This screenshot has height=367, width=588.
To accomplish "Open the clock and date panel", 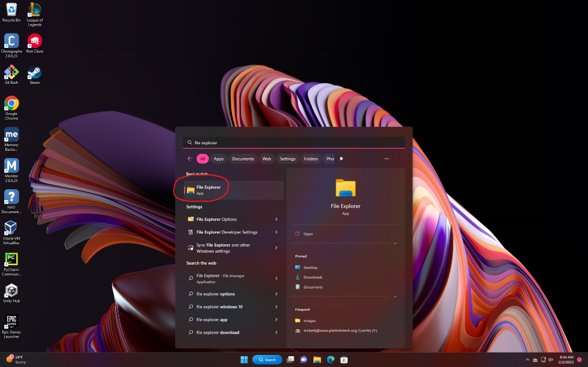I will tap(566, 359).
